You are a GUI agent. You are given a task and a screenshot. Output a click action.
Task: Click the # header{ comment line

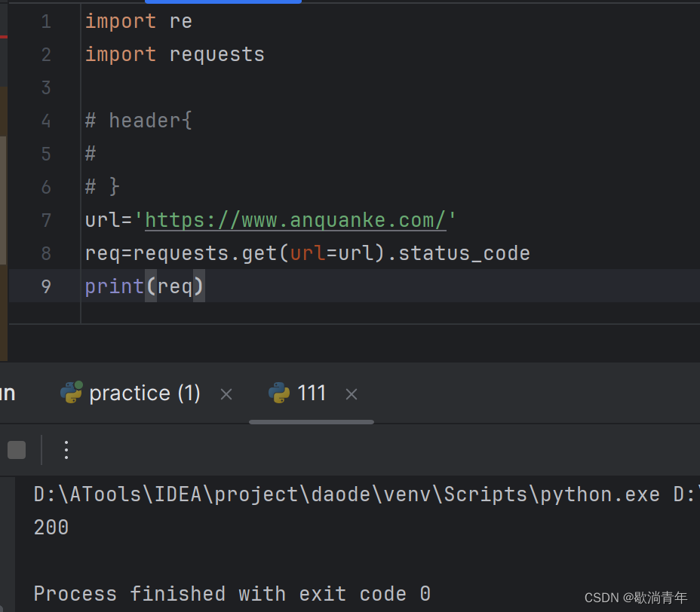tap(138, 121)
